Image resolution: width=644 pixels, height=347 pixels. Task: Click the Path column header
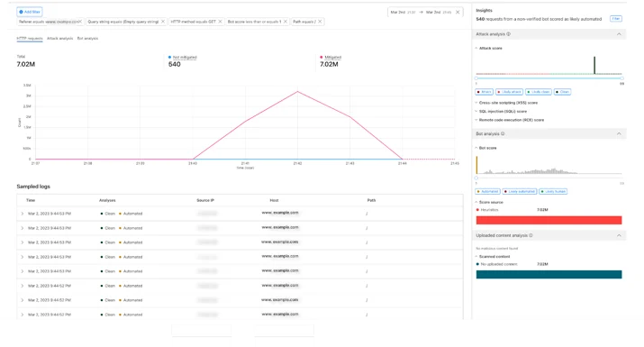371,200
